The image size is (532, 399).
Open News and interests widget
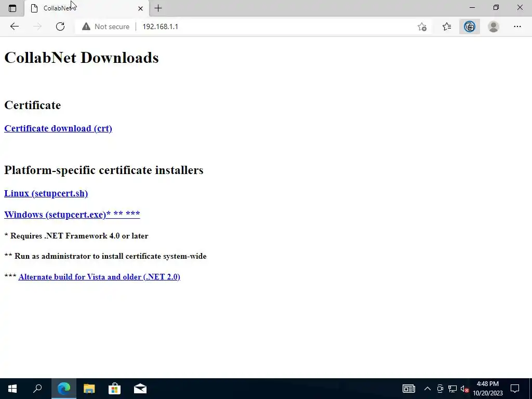click(408, 389)
